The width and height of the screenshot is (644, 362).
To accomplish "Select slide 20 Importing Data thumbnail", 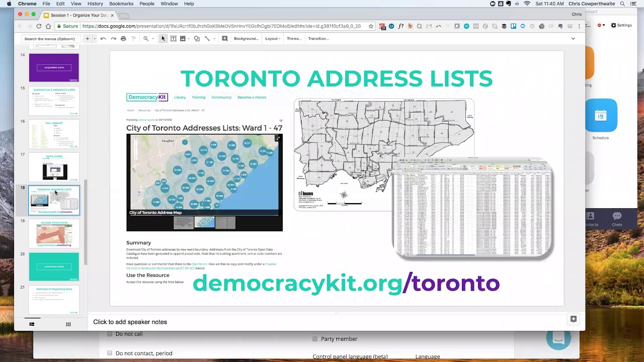I will click(x=54, y=266).
